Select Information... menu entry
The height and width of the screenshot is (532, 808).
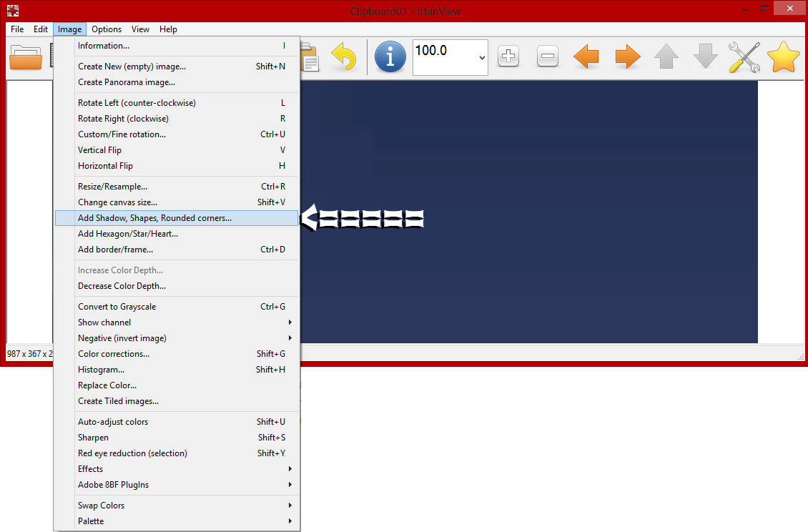[177, 45]
